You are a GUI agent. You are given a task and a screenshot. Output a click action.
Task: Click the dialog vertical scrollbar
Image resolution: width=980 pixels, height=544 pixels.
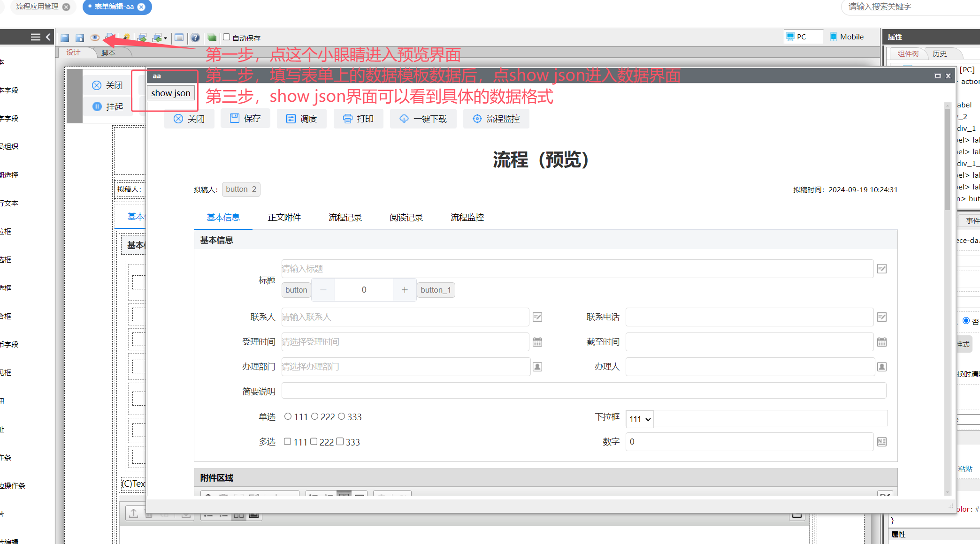point(948,159)
